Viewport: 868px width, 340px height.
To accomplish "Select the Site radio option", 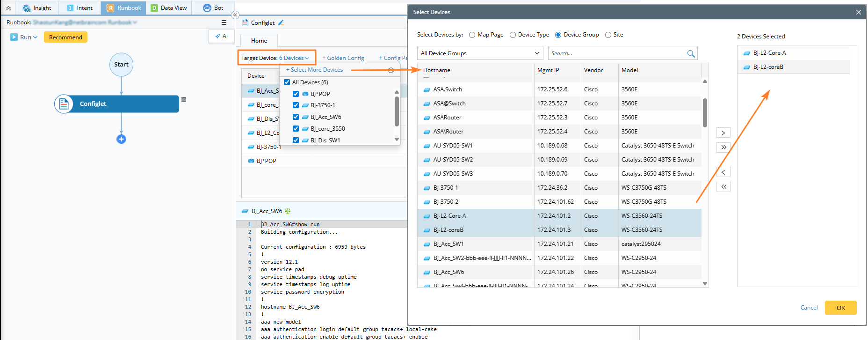I will pyautogui.click(x=608, y=35).
